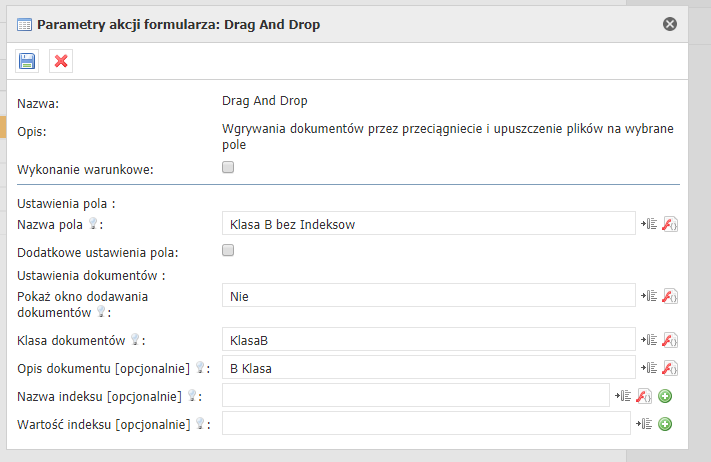
Task: Click the save (floppy disk) icon
Action: (x=27, y=61)
